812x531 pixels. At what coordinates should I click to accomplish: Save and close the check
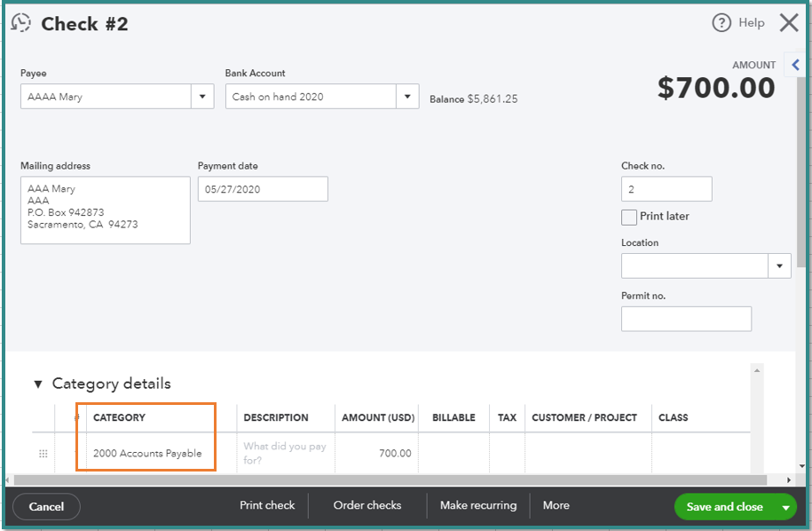click(724, 507)
